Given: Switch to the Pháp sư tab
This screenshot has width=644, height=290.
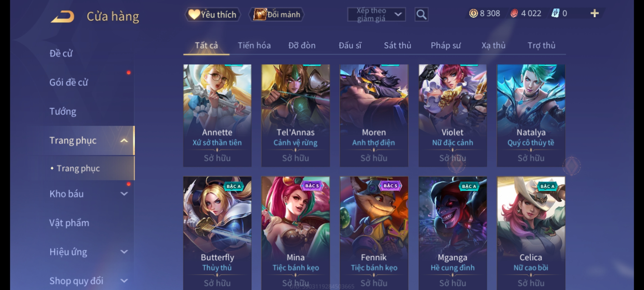Looking at the screenshot, I should coord(446,45).
